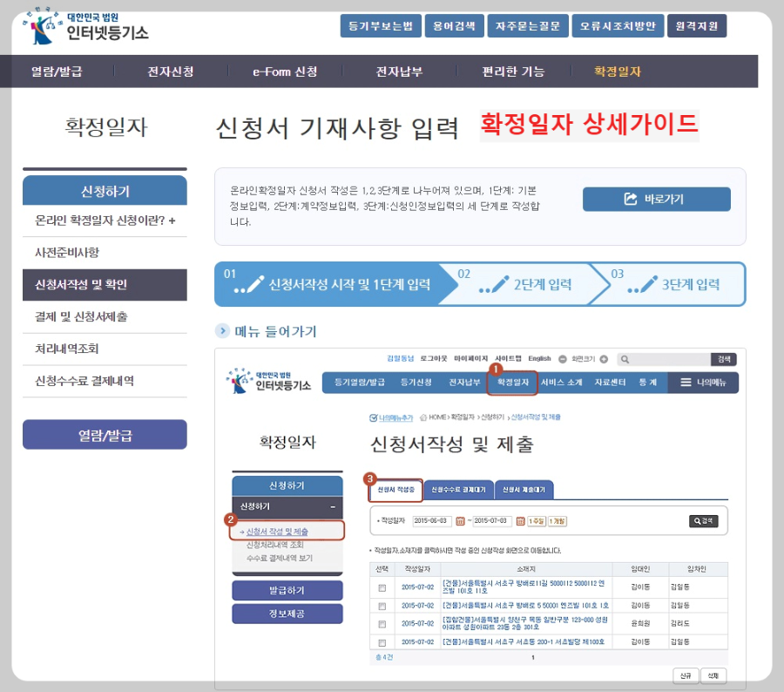This screenshot has width=784, height=692.
Task: Open the start date calendar picker icon
Action: click(x=461, y=520)
